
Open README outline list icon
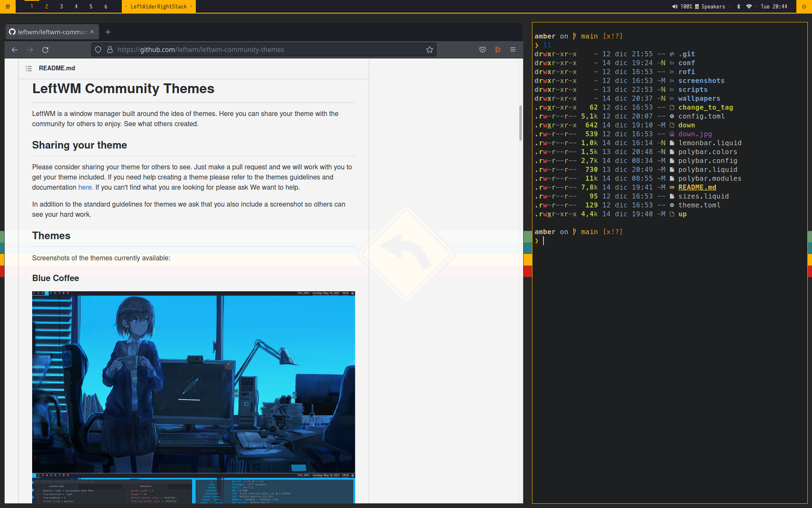coord(29,68)
